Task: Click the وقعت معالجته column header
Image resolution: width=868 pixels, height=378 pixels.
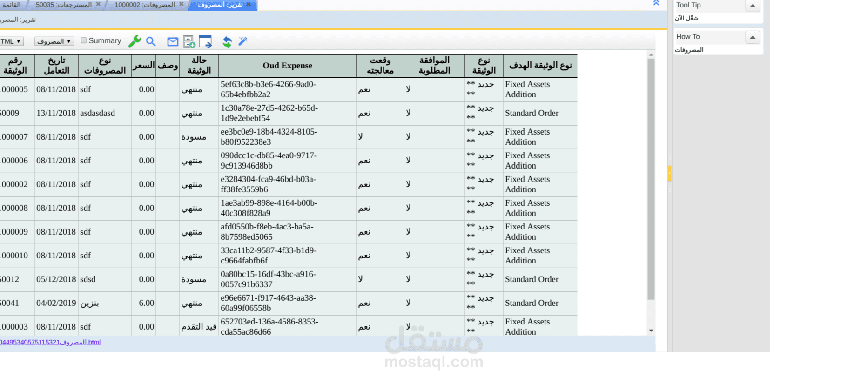Action: coord(380,66)
